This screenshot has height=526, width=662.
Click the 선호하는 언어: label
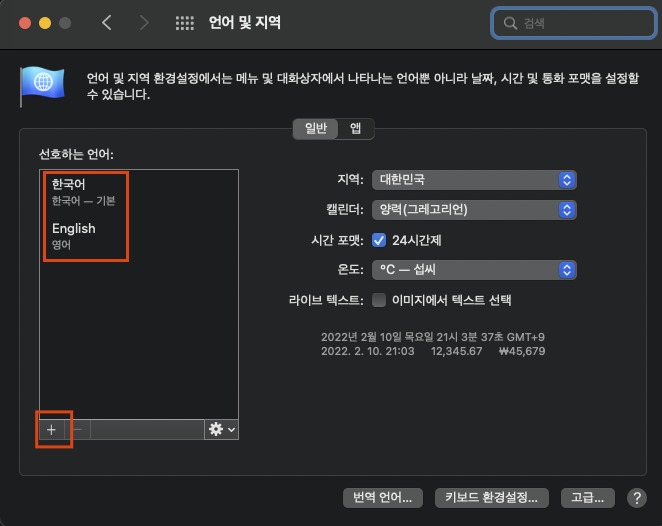tap(76, 155)
